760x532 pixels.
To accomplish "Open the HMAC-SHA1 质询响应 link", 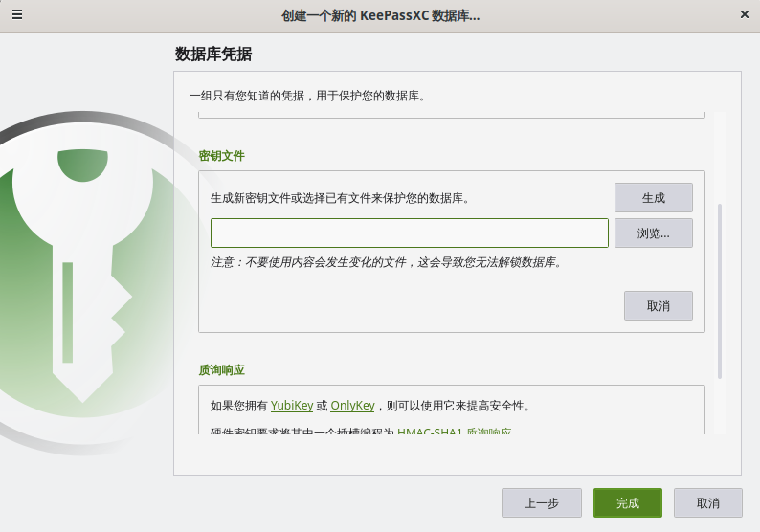I will [454, 431].
